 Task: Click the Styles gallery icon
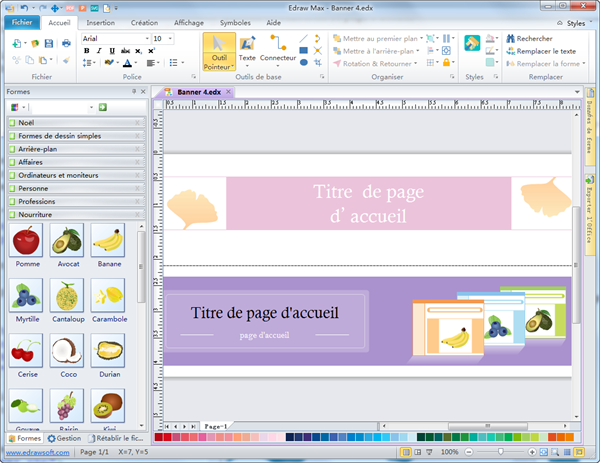click(x=473, y=46)
